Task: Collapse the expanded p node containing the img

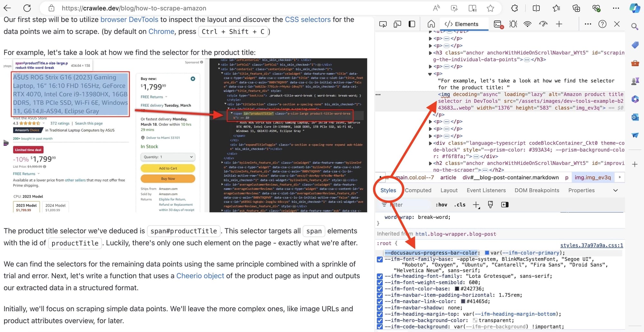Action: pos(430,74)
